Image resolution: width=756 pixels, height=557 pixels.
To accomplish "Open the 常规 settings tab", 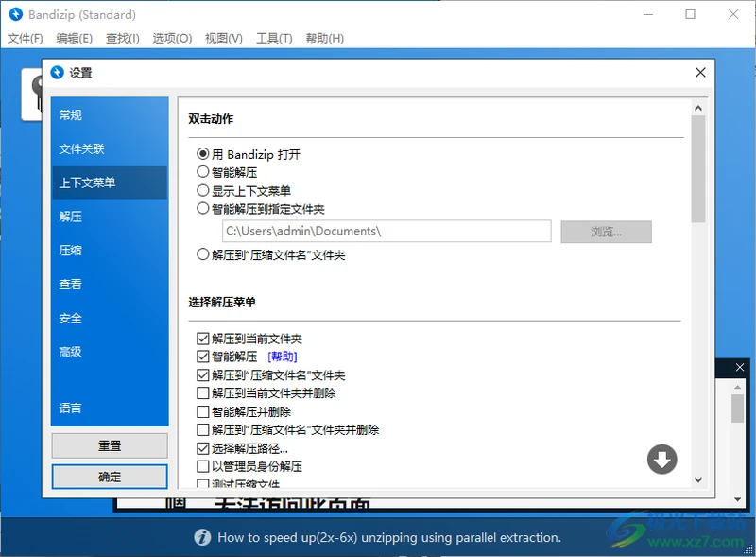I will coord(110,114).
